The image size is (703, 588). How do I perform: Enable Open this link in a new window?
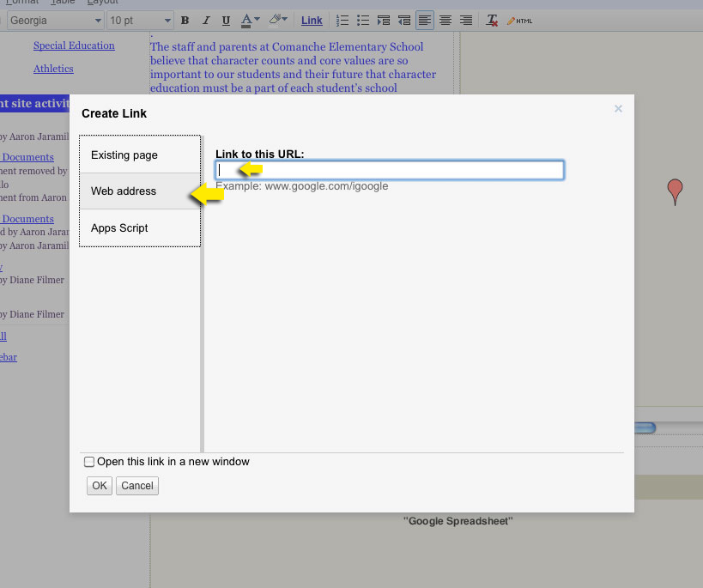tap(89, 462)
